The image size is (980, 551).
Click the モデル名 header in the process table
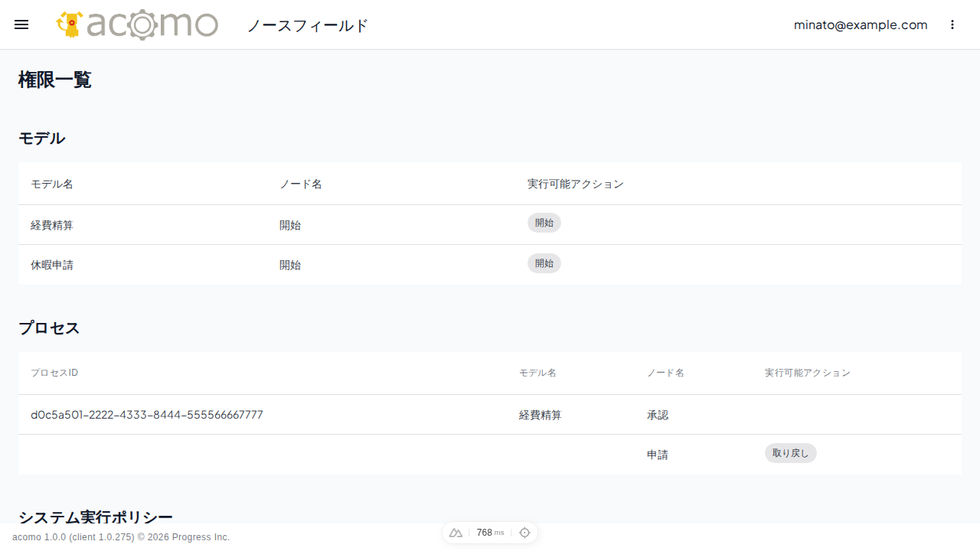(537, 373)
